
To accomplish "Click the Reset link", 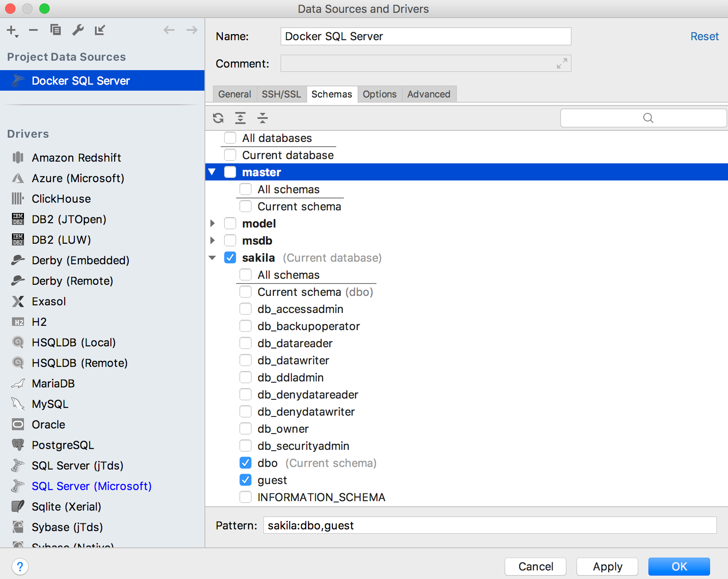I will [704, 36].
